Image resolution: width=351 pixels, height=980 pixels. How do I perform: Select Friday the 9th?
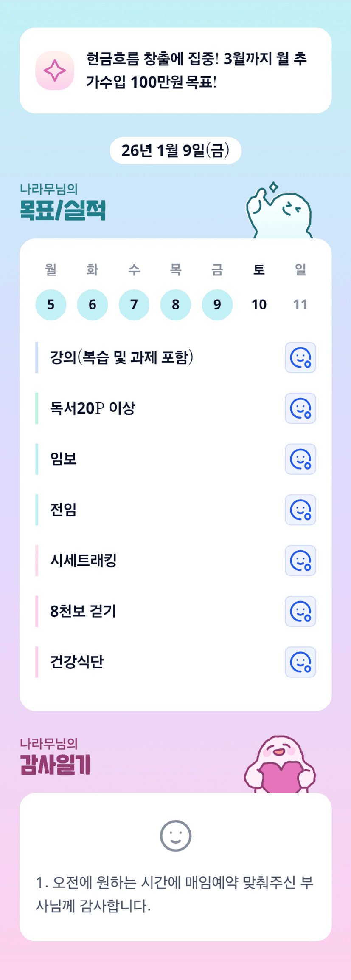point(217,304)
